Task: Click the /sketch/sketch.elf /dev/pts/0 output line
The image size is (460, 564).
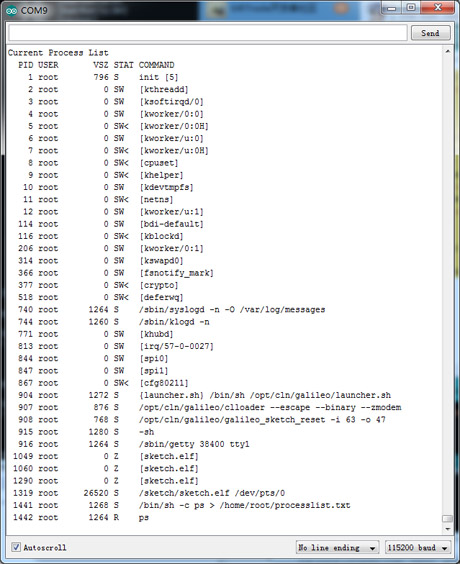Action: [149, 493]
